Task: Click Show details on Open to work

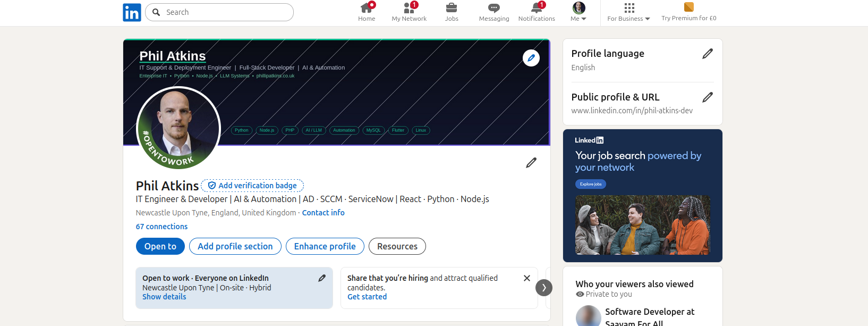Action: [164, 297]
